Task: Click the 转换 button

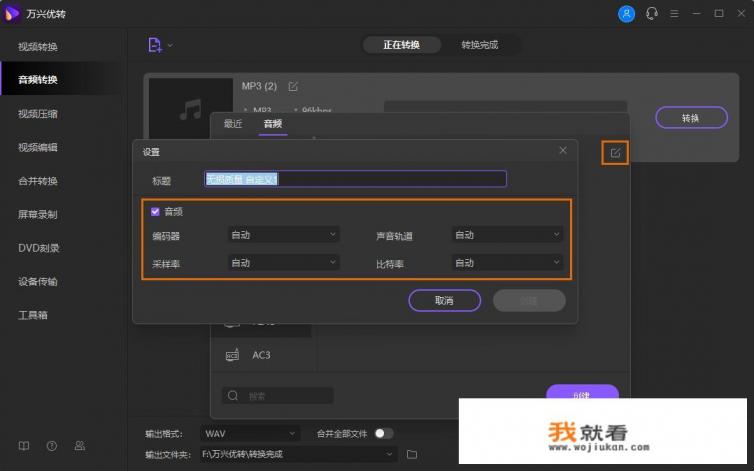Action: tap(691, 118)
